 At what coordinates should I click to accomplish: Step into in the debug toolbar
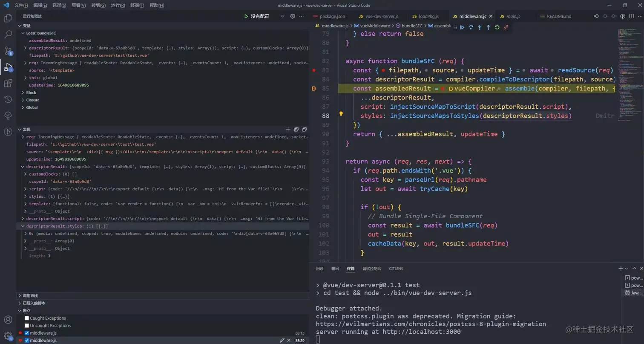click(480, 27)
